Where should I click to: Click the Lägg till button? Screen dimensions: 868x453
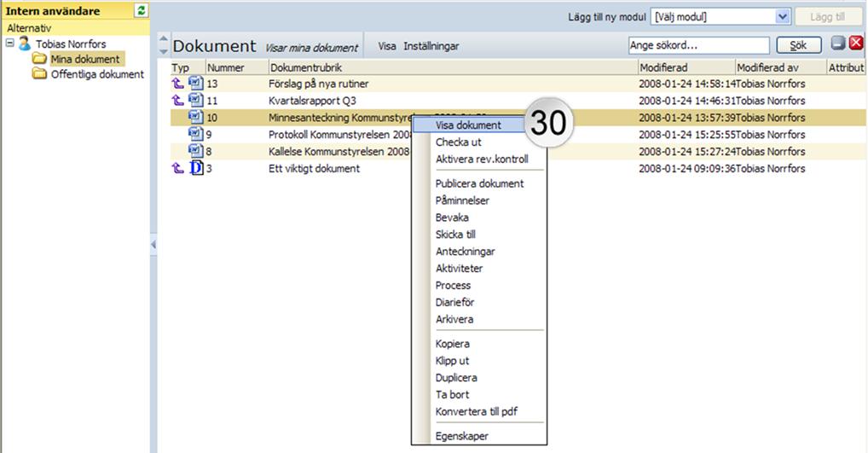click(827, 17)
